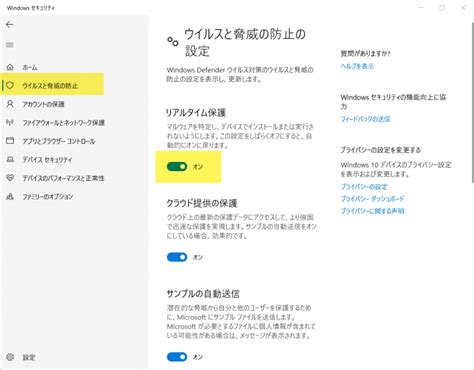
Task: Click the settings gear icon at bottom
Action: [10, 357]
